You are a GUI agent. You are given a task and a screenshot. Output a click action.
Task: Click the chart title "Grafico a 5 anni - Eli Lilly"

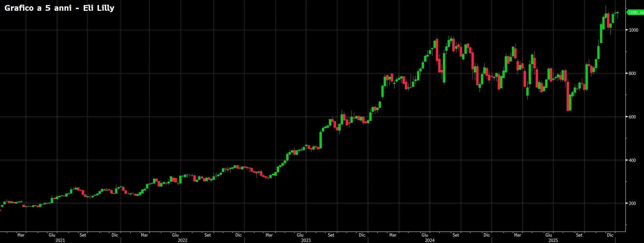pos(60,8)
